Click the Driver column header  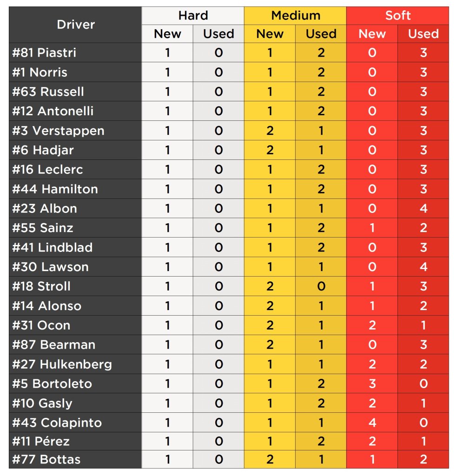click(x=75, y=25)
